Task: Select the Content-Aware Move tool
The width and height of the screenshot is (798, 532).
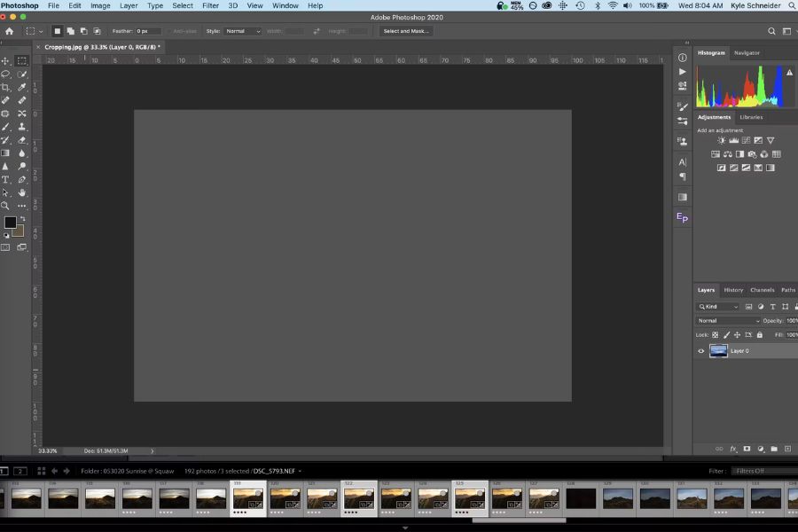Action: pyautogui.click(x=22, y=113)
